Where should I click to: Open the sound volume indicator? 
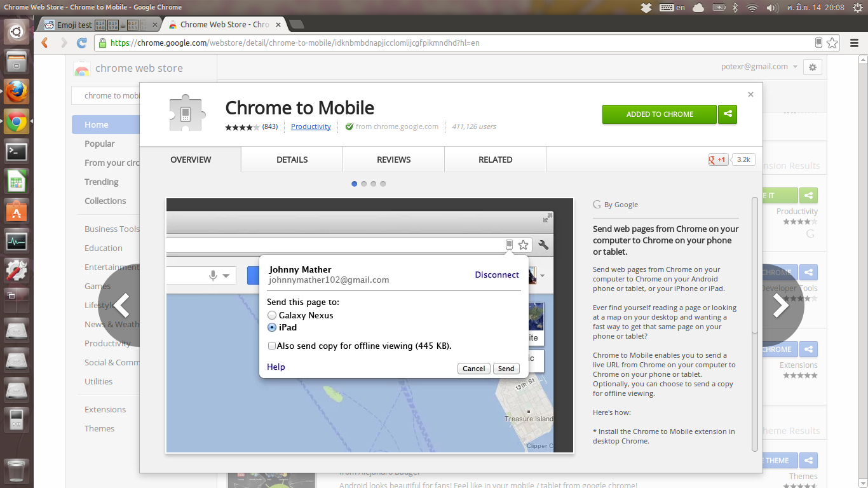772,8
